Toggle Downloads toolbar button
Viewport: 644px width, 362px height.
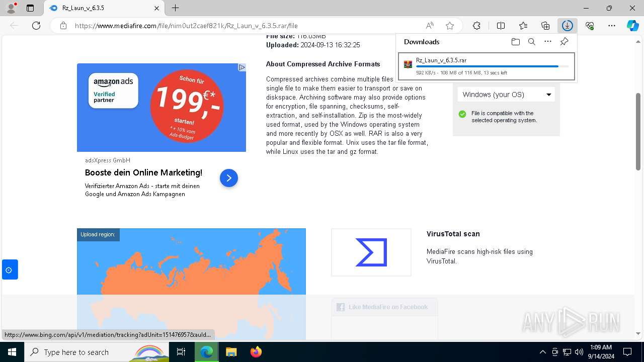click(x=568, y=26)
